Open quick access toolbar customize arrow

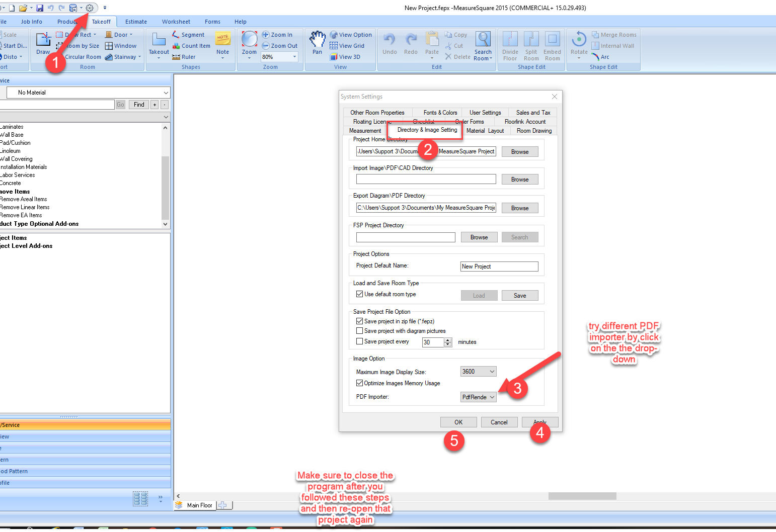[105, 8]
